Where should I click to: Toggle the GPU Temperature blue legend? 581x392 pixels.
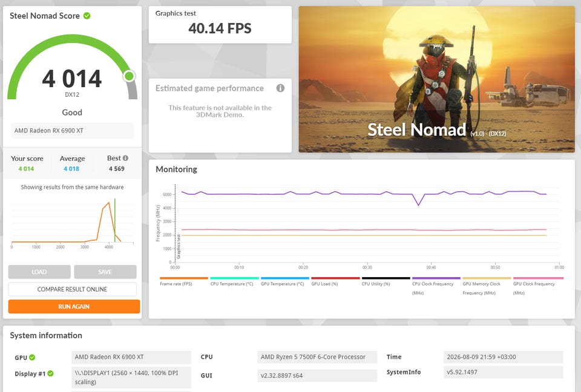point(284,281)
